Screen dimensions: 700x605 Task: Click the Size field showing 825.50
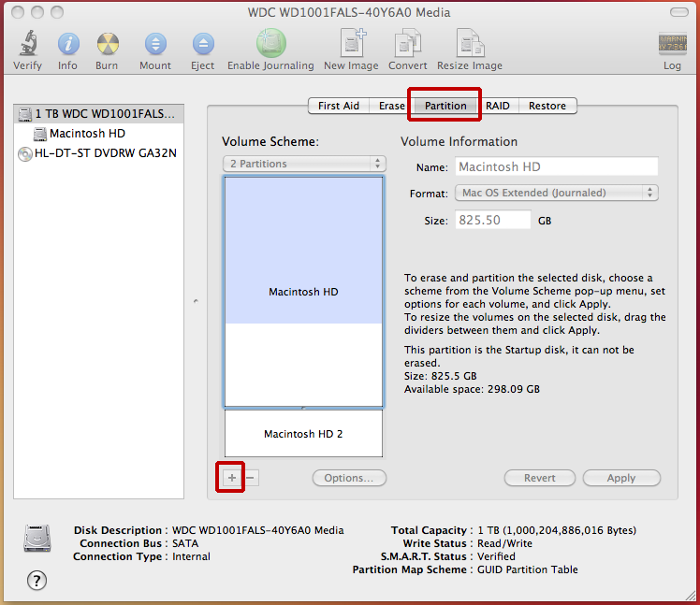click(x=493, y=220)
